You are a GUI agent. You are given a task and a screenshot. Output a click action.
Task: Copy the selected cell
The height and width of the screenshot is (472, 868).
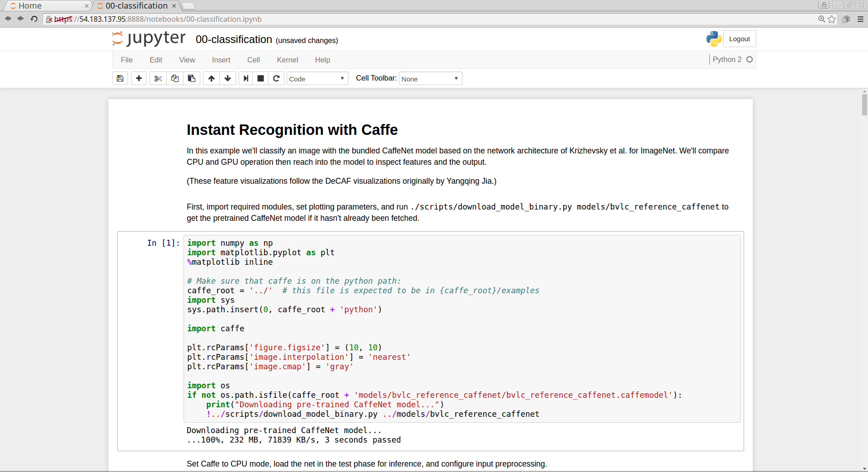[175, 78]
